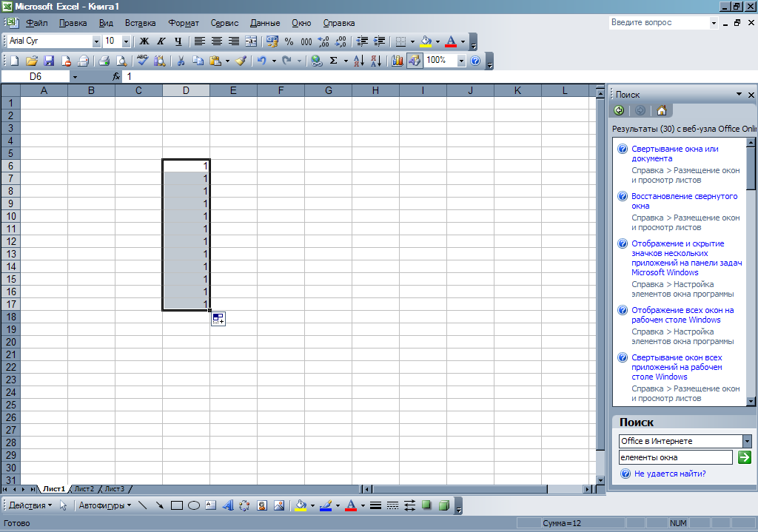Open the Правка menu

tap(73, 23)
